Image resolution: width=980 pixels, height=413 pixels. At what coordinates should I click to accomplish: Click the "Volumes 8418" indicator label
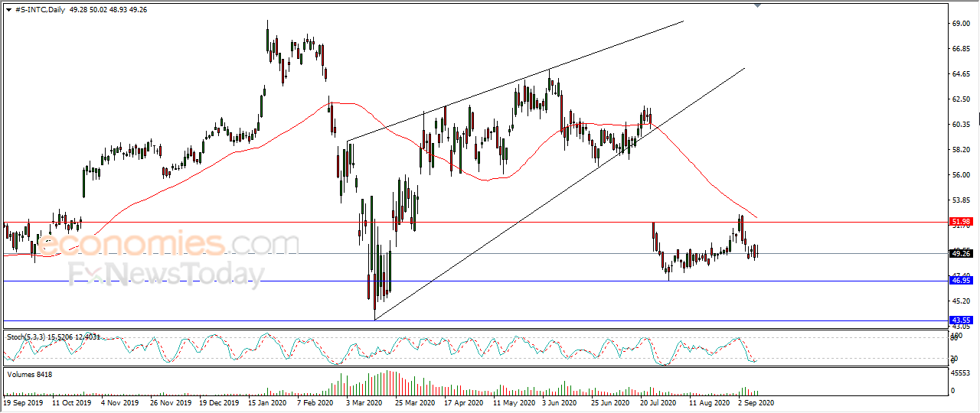[28, 375]
